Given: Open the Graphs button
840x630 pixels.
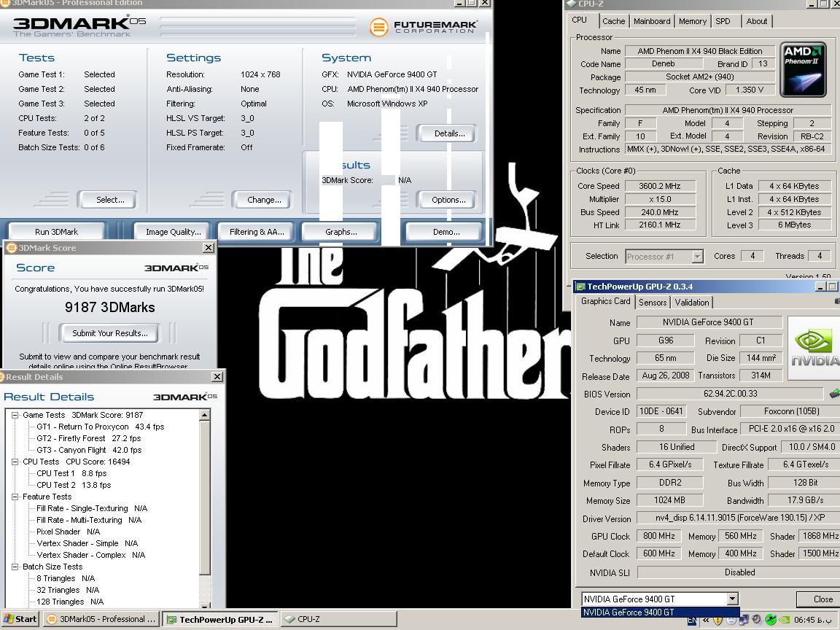Looking at the screenshot, I should coord(341,232).
